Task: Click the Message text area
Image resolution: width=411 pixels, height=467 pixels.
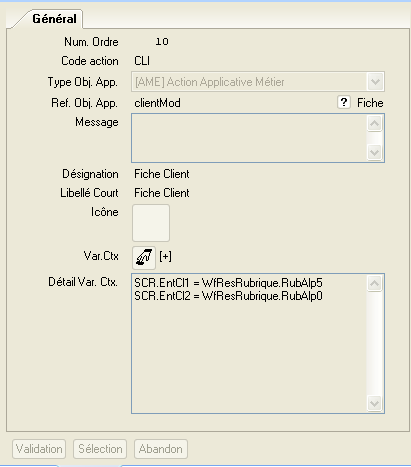Action: click(249, 138)
